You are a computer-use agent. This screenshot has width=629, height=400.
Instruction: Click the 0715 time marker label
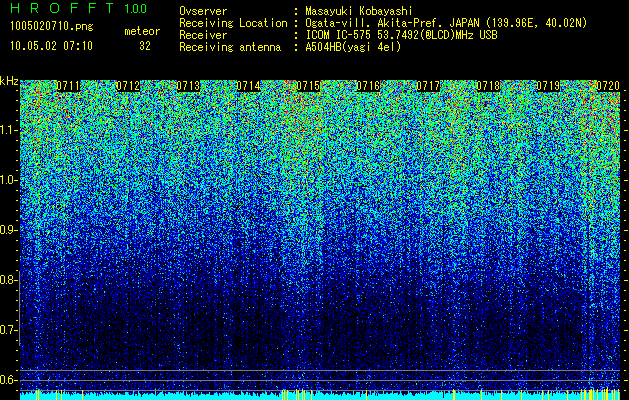308,86
